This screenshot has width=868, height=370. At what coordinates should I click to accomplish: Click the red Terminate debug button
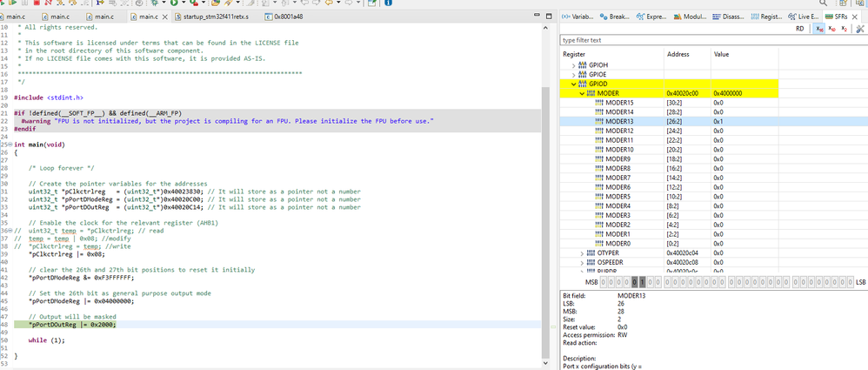pyautogui.click(x=37, y=3)
